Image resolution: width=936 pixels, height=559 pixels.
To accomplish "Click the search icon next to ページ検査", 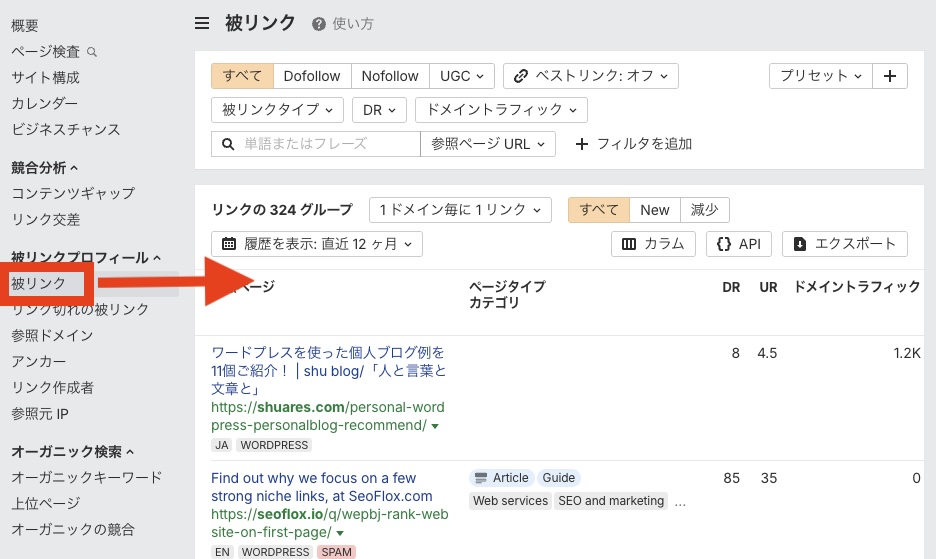I will point(92,52).
